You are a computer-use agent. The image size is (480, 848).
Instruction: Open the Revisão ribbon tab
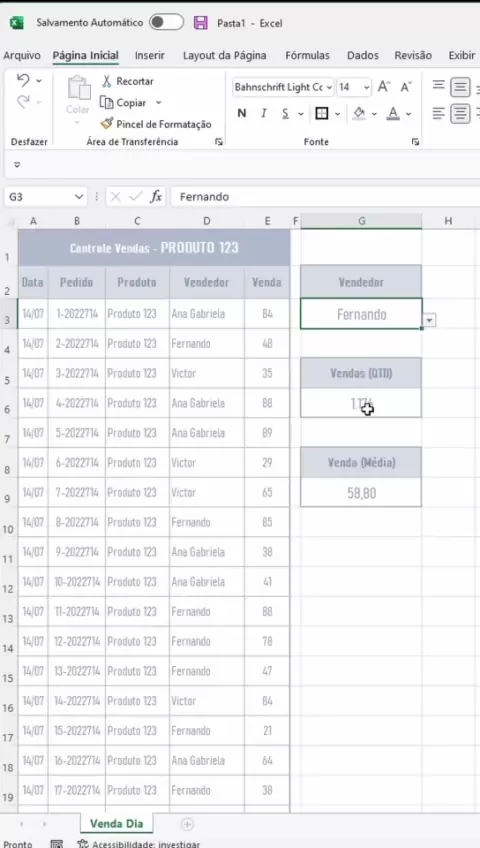point(413,55)
